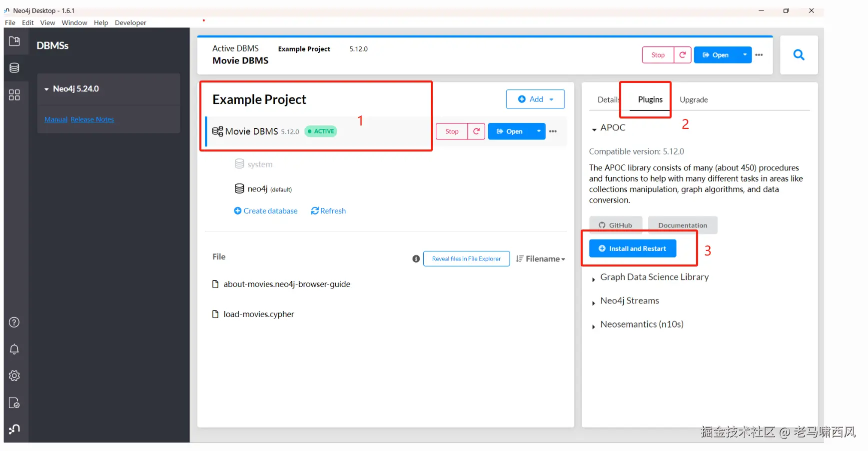Click the Example Project heading
The height and width of the screenshot is (451, 868).
259,99
